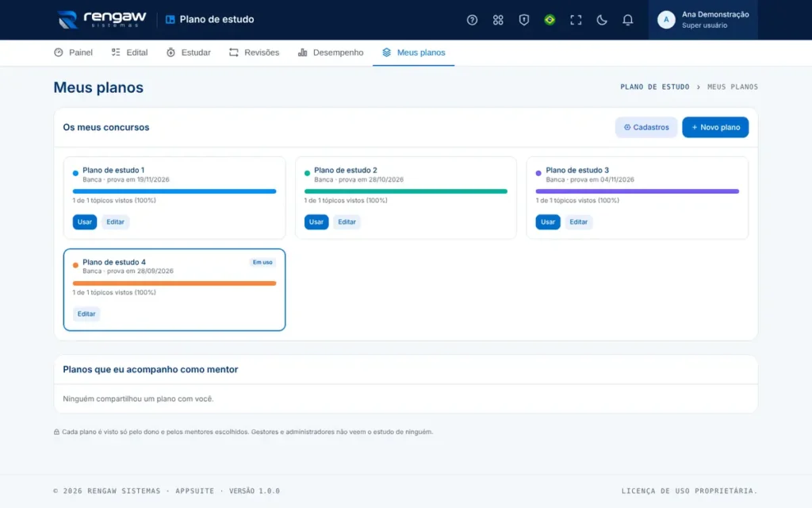Click the blue dot beside Plano de estudo 1

pos(75,173)
